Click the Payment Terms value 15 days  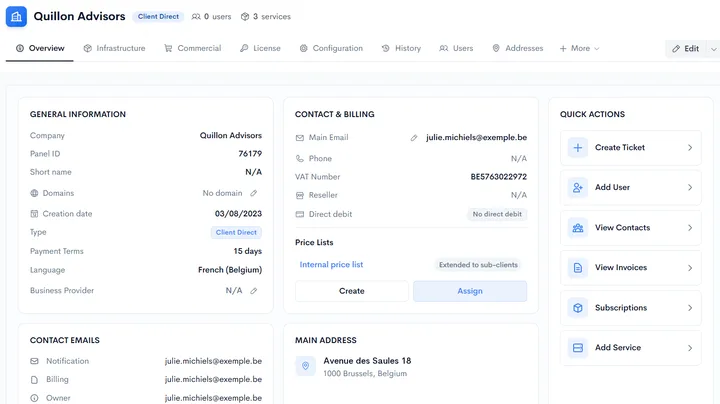pos(248,251)
